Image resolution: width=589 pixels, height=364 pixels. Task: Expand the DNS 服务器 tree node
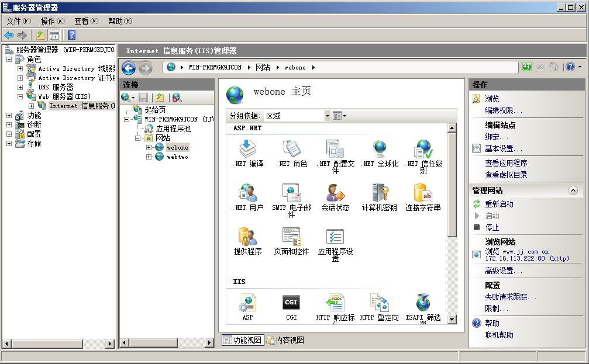click(20, 87)
